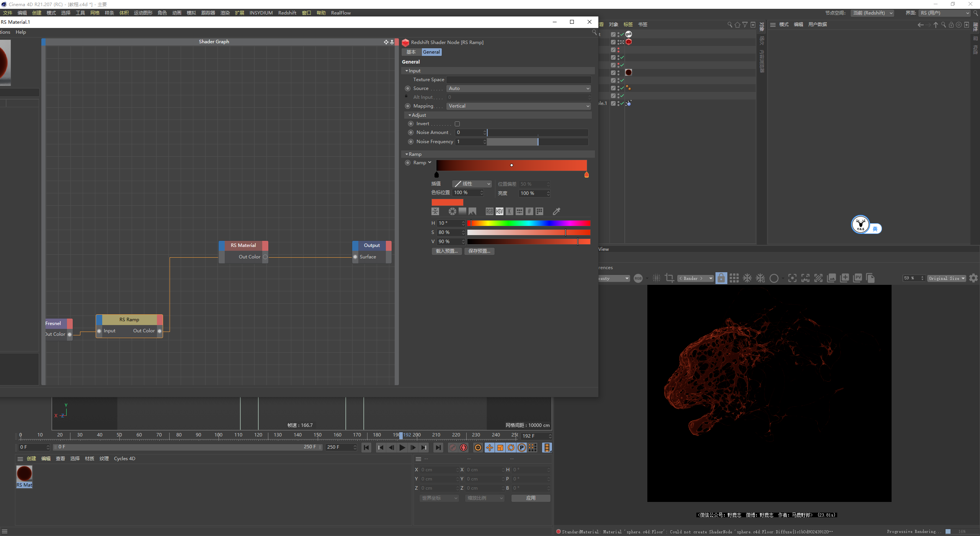Toggle Noise Amount parameter animation dot
This screenshot has width=980, height=536.
[411, 132]
